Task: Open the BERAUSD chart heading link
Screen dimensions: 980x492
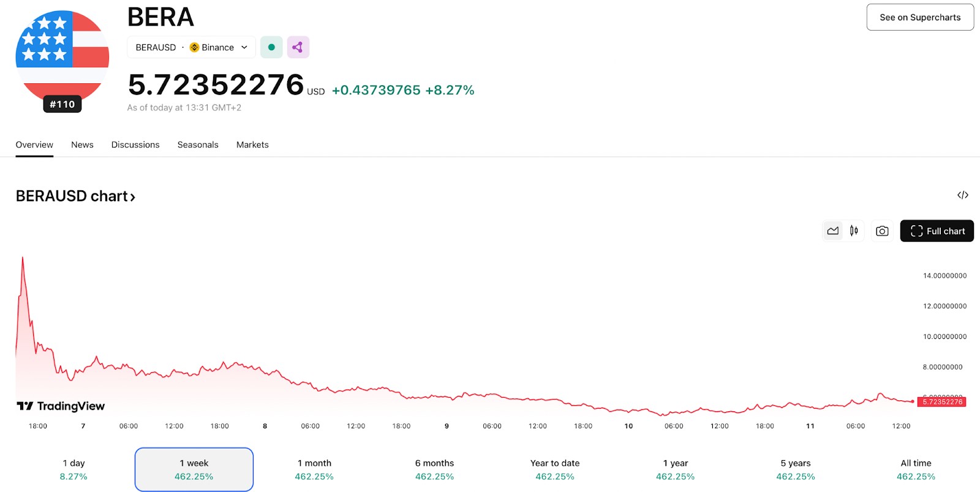Action: click(x=75, y=196)
